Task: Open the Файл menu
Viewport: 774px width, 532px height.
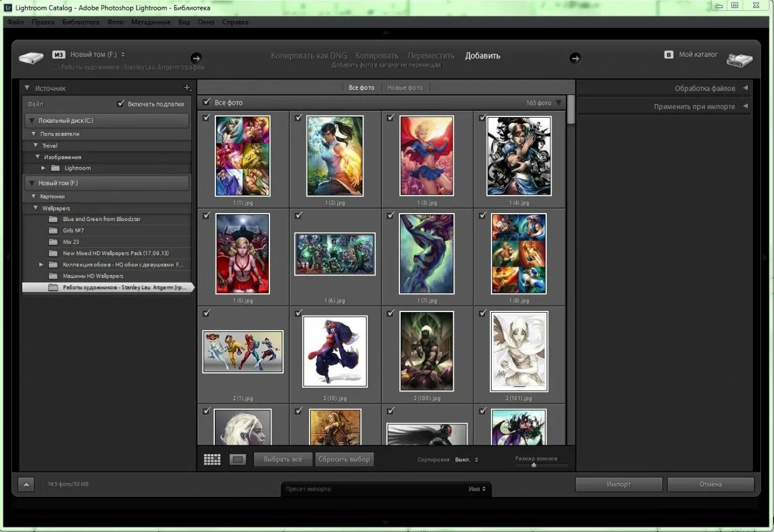Action: [15, 22]
